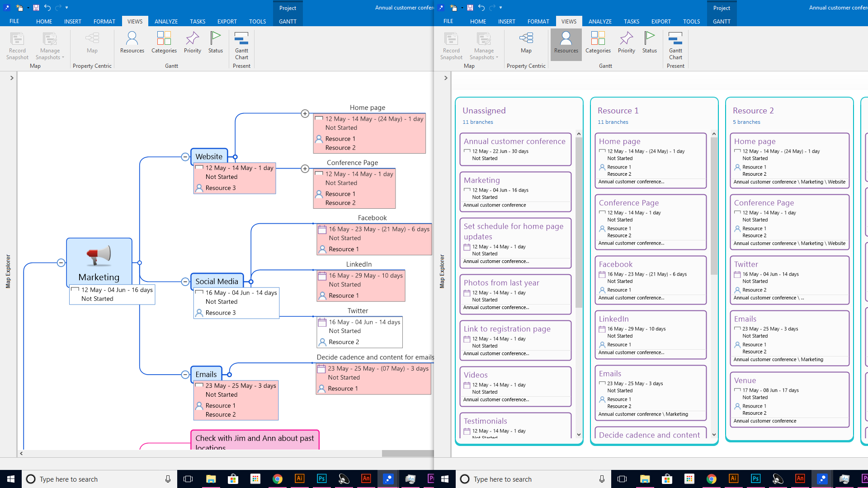Screen dimensions: 868x488
Task: Expand the Home page branch
Action: [305, 114]
